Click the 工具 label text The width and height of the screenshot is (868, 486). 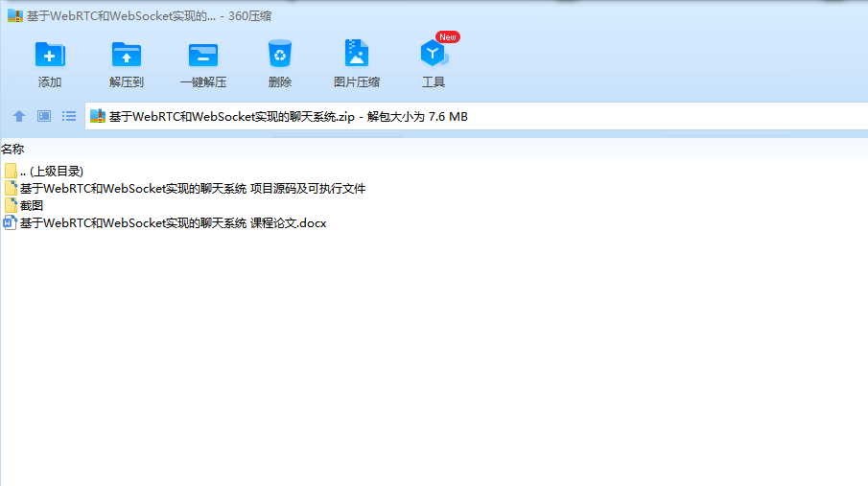(434, 82)
